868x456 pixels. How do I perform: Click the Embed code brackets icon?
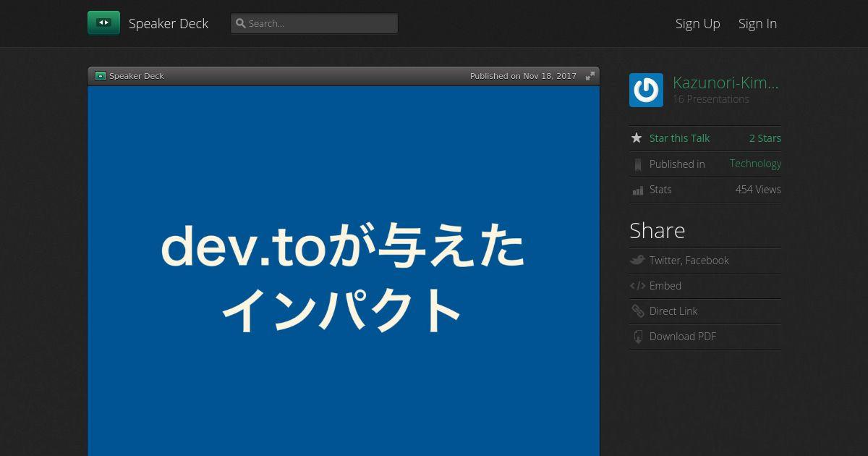[637, 286]
